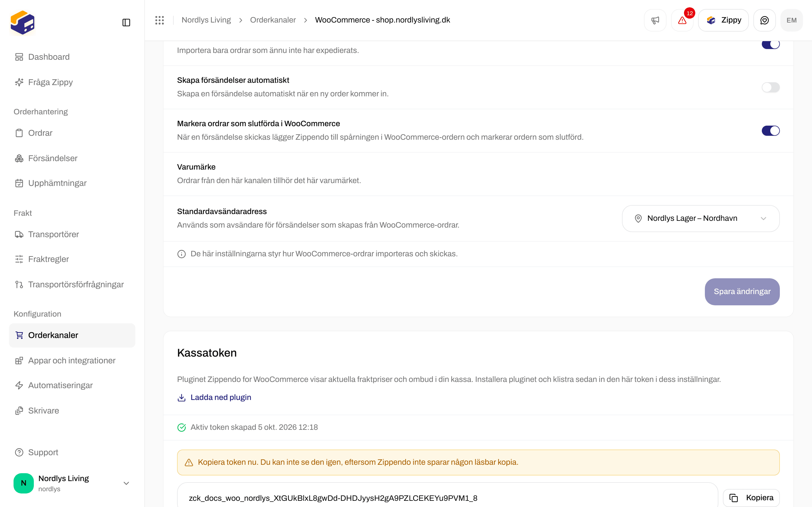812x507 pixels.
Task: Click the Spara ändringar button
Action: (x=742, y=292)
